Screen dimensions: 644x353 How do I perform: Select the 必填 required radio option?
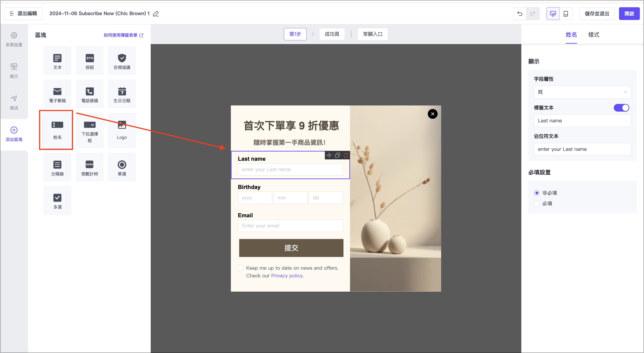coord(536,203)
